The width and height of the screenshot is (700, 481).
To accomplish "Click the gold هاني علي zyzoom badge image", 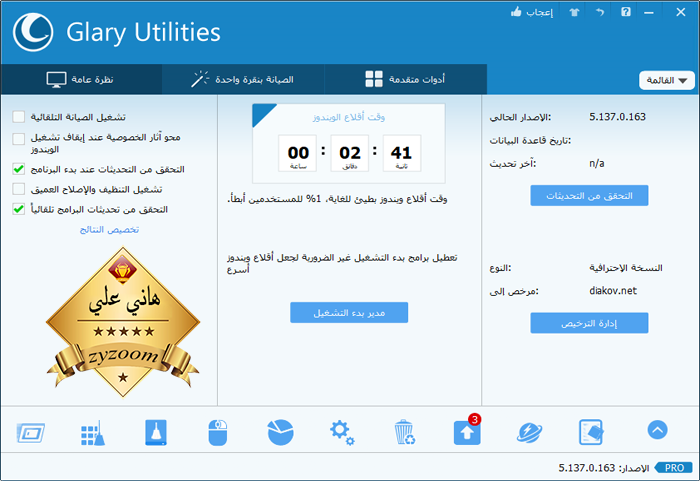I will 123,322.
